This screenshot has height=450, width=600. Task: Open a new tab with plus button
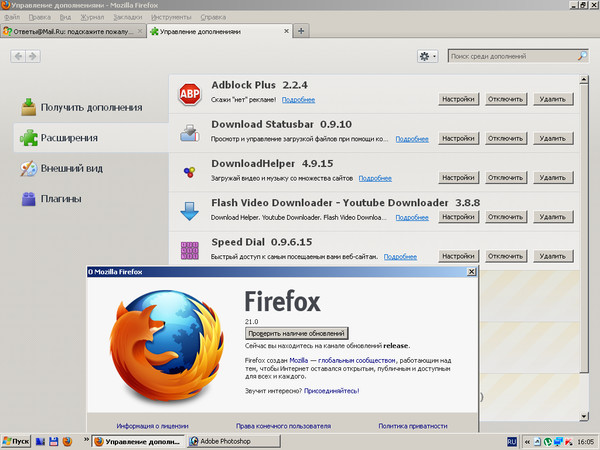[x=301, y=31]
